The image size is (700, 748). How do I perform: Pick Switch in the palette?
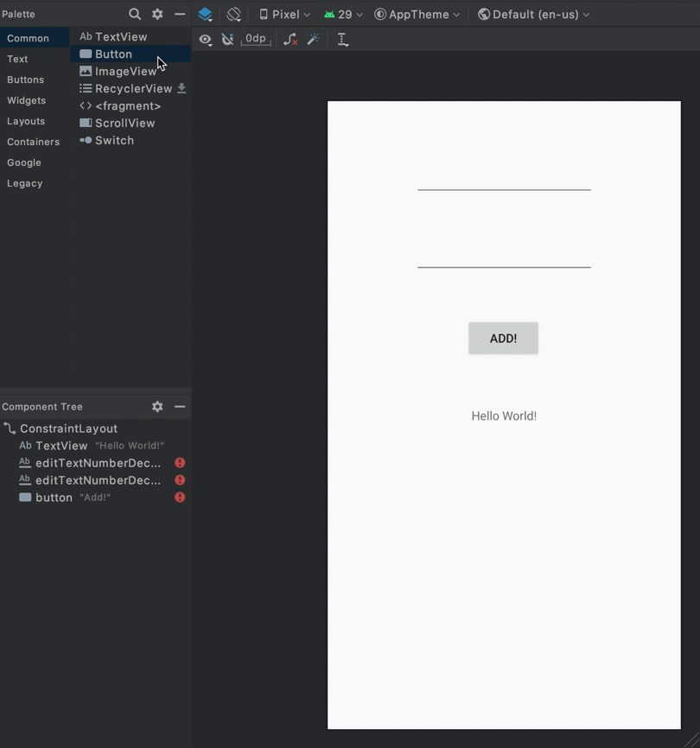pos(130,141)
